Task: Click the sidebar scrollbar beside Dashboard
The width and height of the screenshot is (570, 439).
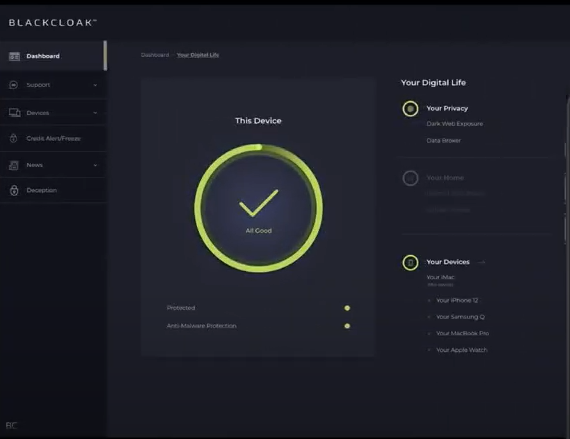Action: 105,55
